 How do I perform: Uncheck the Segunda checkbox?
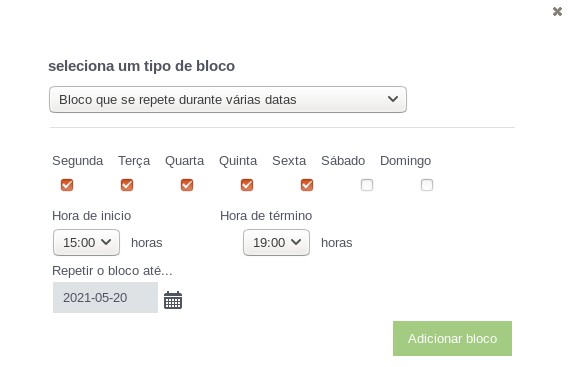[x=67, y=185]
